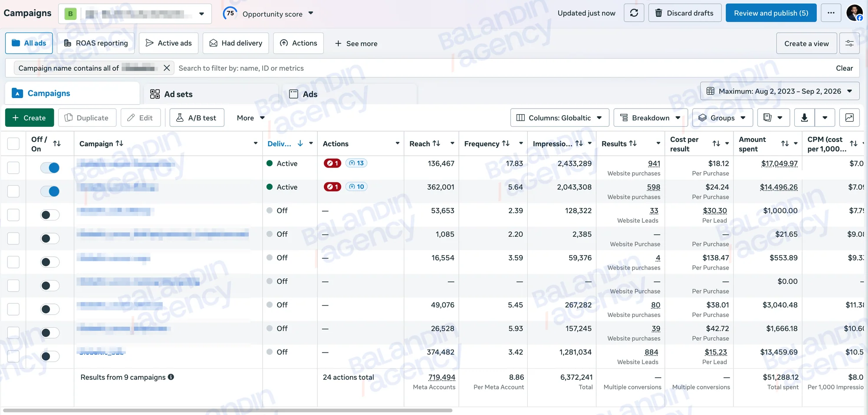Switch to the ROAS reporting view
868x415 pixels.
point(95,43)
